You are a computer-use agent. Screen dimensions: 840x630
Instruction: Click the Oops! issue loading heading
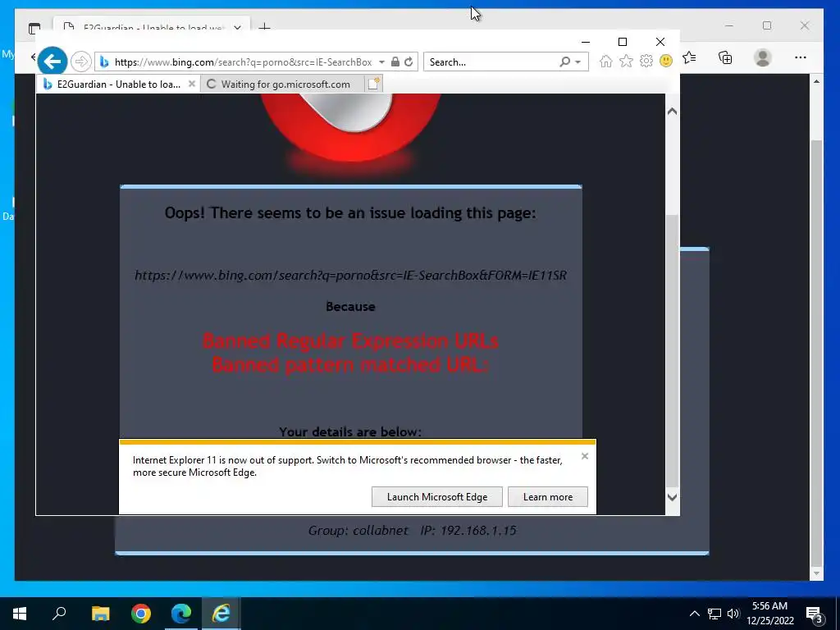pyautogui.click(x=350, y=212)
